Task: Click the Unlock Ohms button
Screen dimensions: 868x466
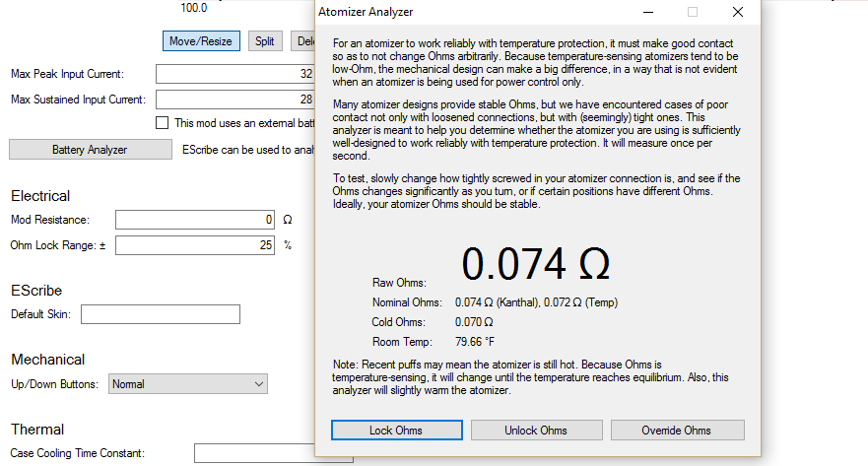Action: coord(536,431)
